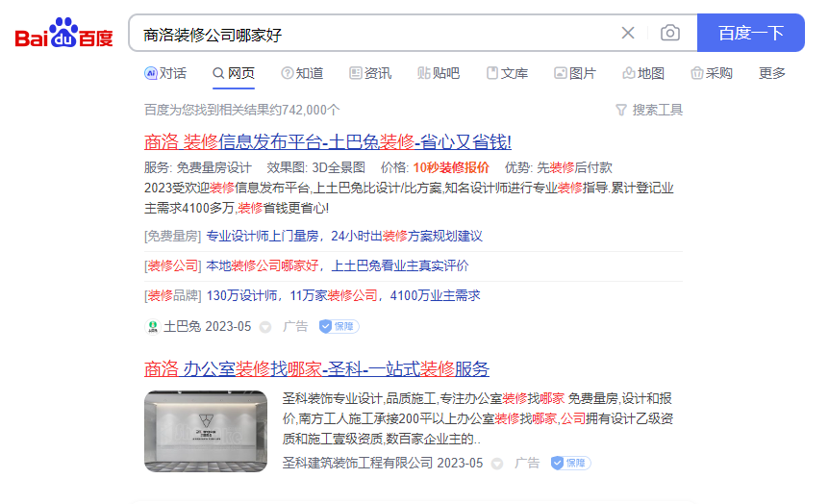
Task: Open camera image search icon
Action: 670,33
